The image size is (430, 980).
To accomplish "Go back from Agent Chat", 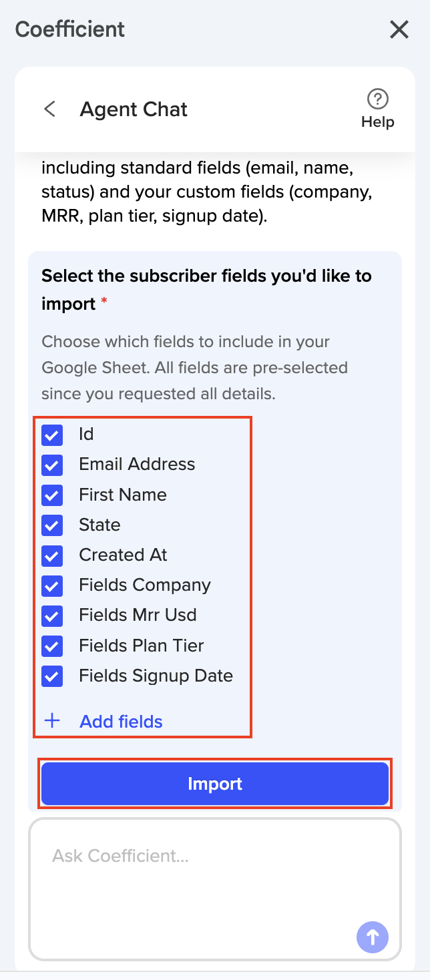I will (49, 109).
